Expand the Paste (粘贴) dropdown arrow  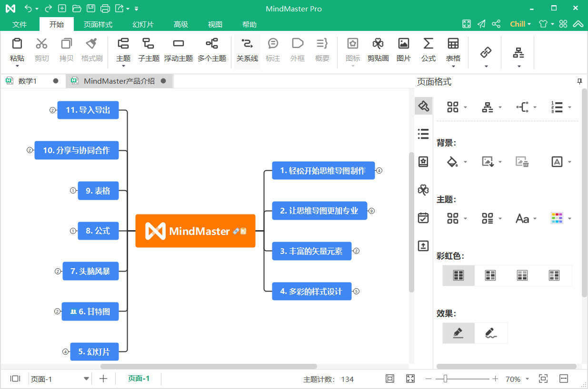tap(17, 67)
